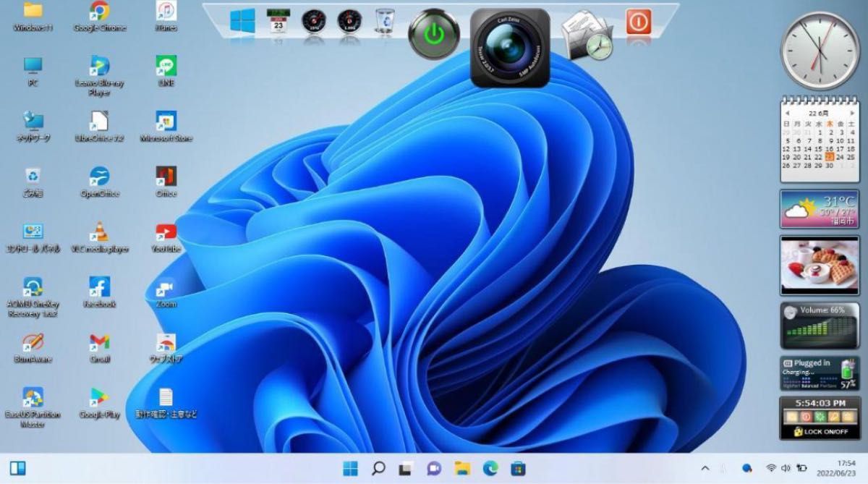Select highlighted date 23 in calendar gadget
The width and height of the screenshot is (868, 484).
click(x=830, y=157)
